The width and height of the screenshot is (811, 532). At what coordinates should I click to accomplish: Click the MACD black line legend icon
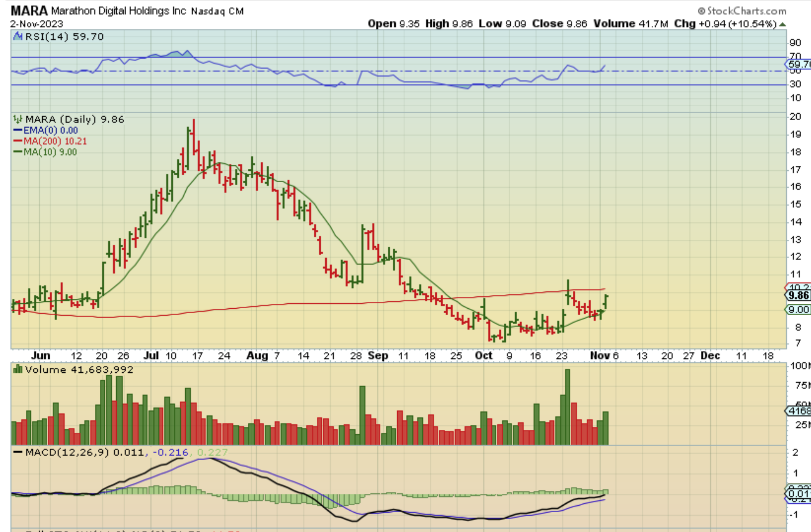(18, 452)
